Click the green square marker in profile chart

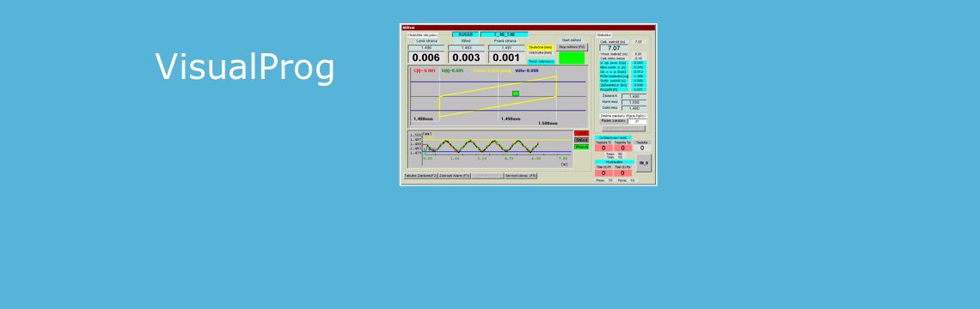pos(516,94)
